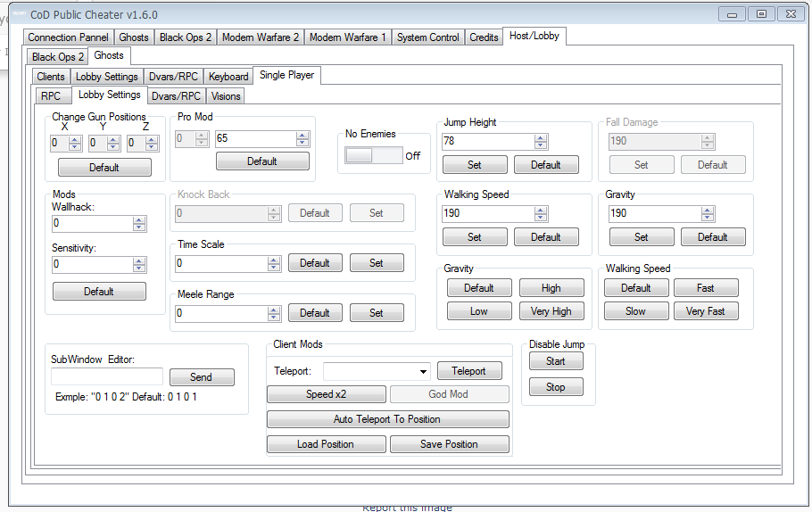Image resolution: width=812 pixels, height=512 pixels.
Task: Switch to the Connection Pannel tab
Action: (69, 37)
